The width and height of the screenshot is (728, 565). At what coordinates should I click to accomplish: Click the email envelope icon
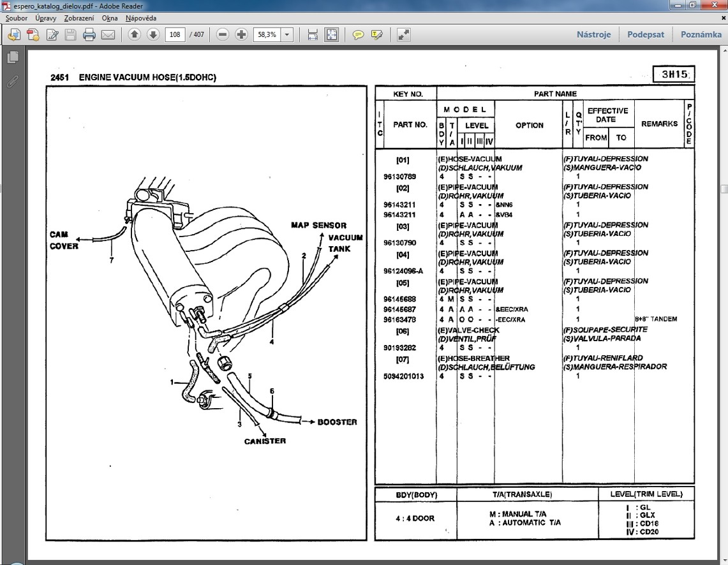point(108,35)
